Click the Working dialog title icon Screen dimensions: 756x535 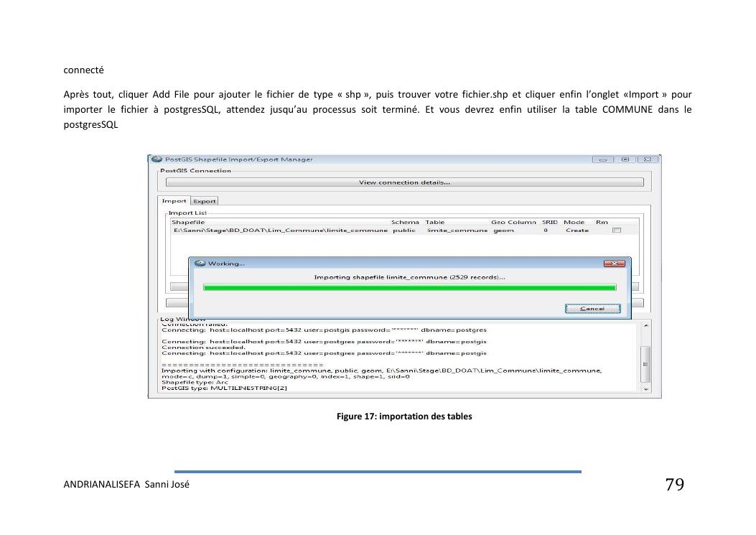pyautogui.click(x=200, y=264)
